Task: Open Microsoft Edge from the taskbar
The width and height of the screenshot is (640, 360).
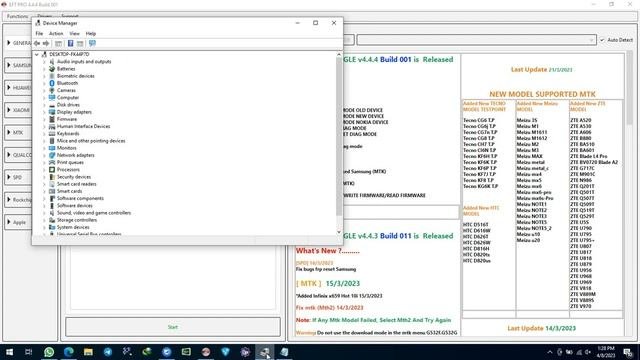Action: [x=69, y=352]
